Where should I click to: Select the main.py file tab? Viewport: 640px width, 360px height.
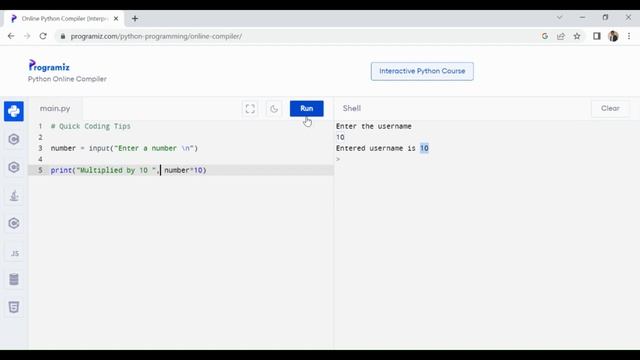55,109
